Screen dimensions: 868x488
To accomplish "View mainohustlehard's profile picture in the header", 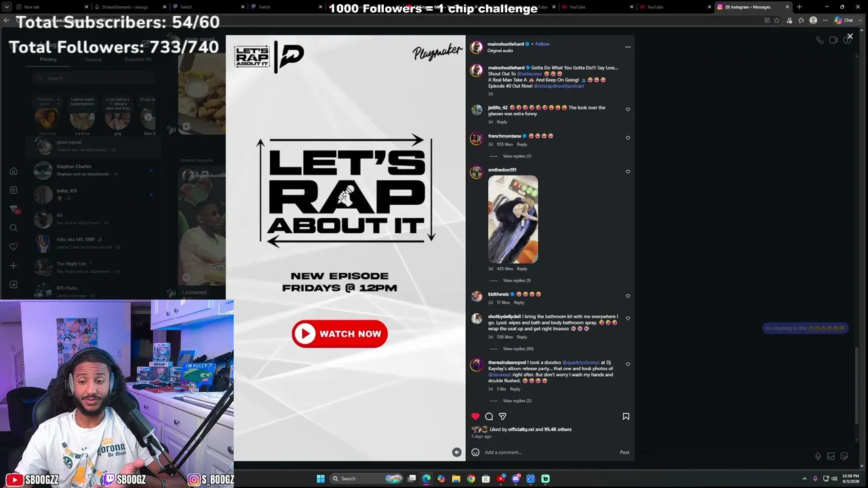I will [x=477, y=47].
